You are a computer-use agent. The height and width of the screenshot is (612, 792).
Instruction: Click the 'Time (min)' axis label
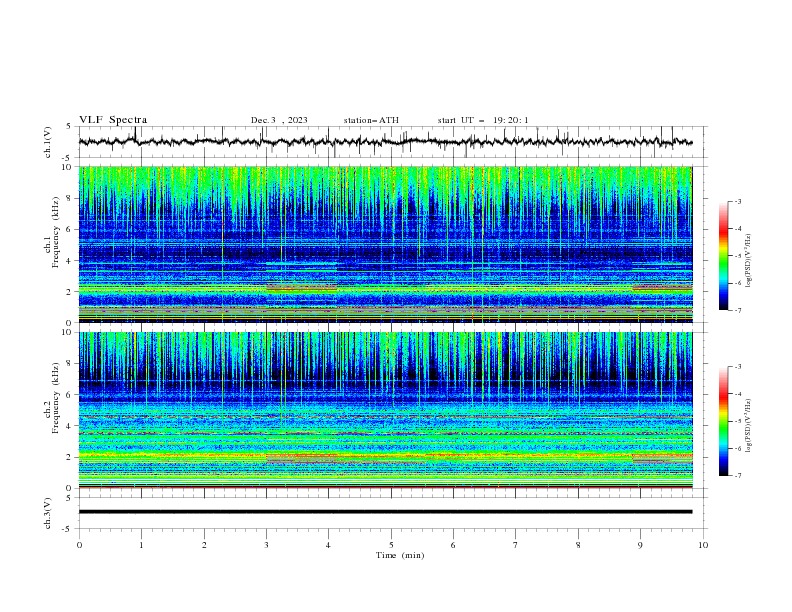click(400, 555)
